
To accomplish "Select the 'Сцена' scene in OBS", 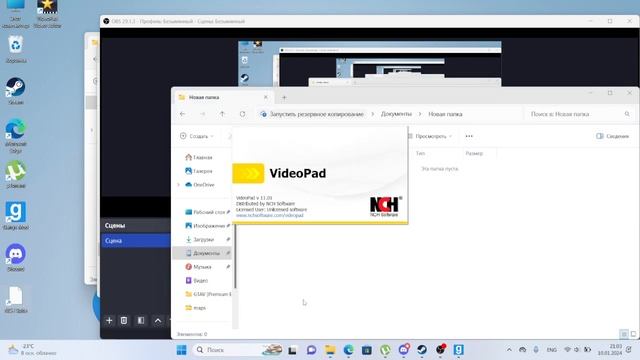I will click(136, 241).
